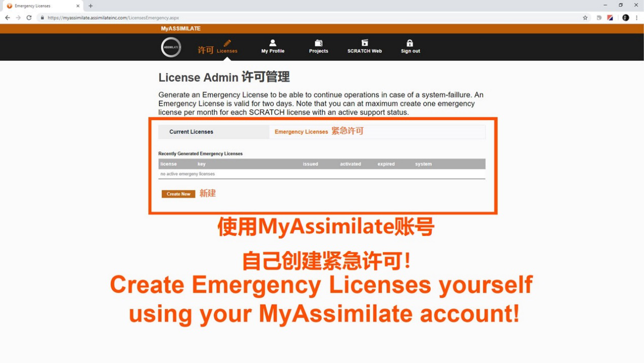644x363 pixels.
Task: Open a new browser tab with plus button
Action: point(90,6)
